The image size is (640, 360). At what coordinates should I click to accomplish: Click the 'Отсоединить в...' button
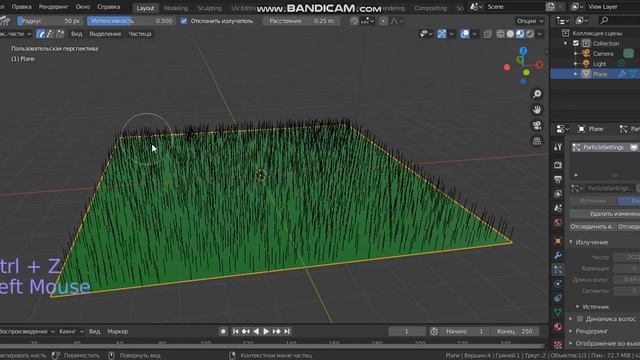coord(592,227)
